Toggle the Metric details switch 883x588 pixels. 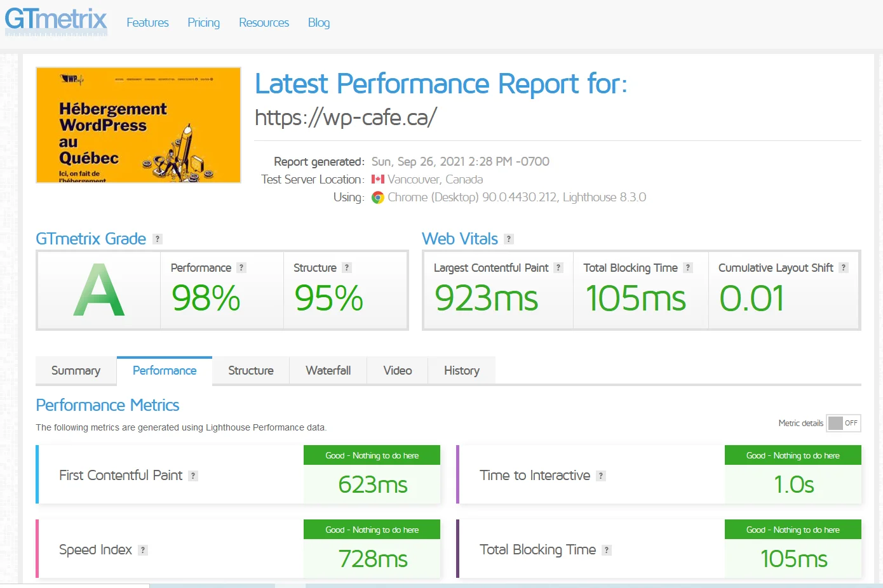pos(844,423)
